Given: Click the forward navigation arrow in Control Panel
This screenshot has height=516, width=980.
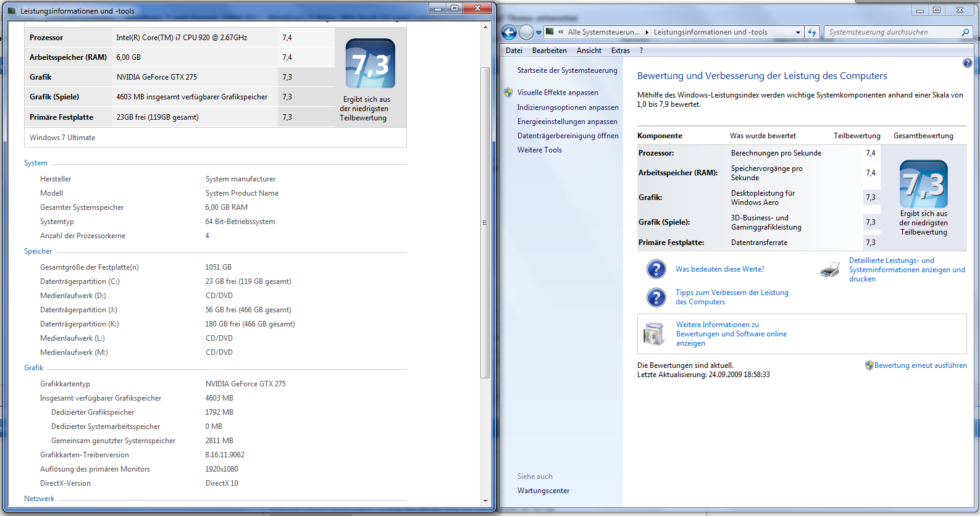Looking at the screenshot, I should pos(526,32).
